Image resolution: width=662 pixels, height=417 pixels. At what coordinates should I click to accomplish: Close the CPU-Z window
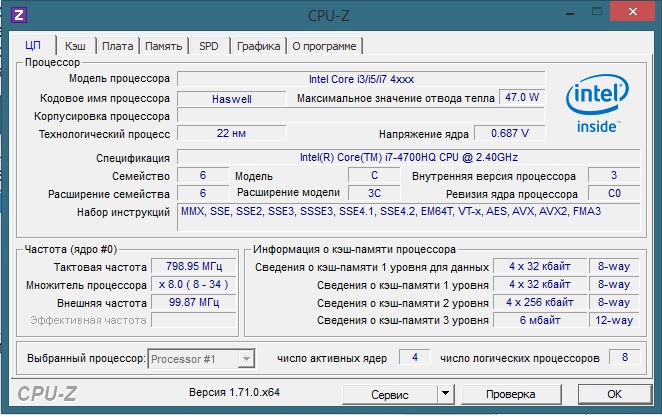point(632,12)
